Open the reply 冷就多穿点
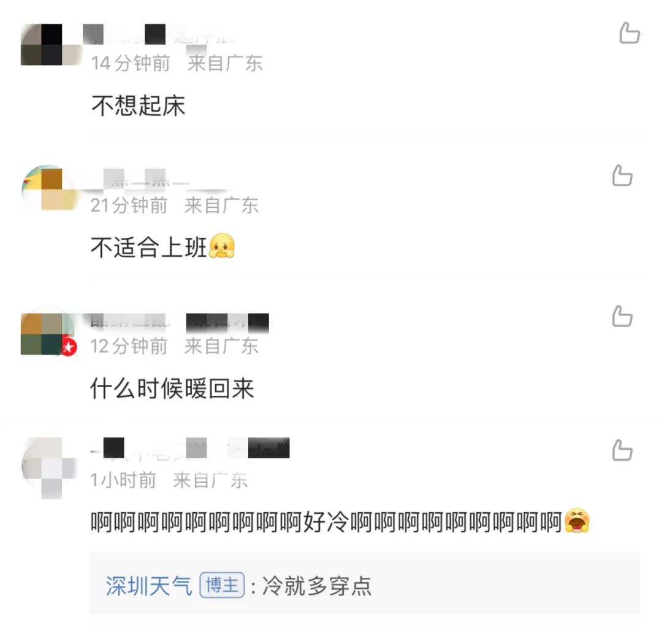662x644 pixels. (365, 584)
